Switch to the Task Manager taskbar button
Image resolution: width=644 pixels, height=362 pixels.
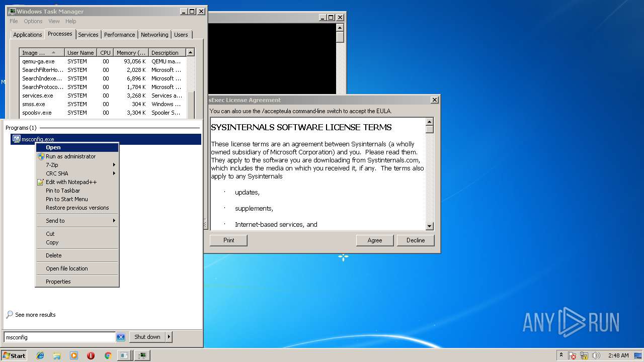143,355
